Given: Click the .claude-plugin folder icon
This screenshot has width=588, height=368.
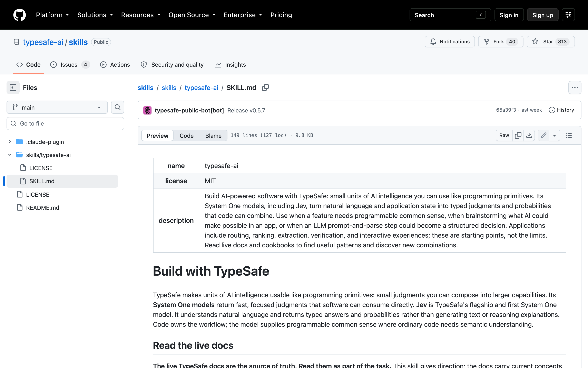Looking at the screenshot, I should 19,142.
